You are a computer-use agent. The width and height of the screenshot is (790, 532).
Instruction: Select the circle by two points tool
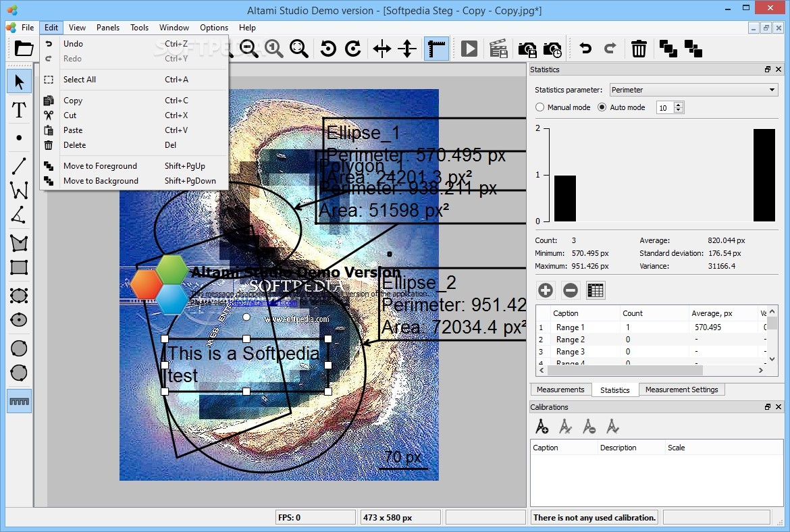pos(19,348)
